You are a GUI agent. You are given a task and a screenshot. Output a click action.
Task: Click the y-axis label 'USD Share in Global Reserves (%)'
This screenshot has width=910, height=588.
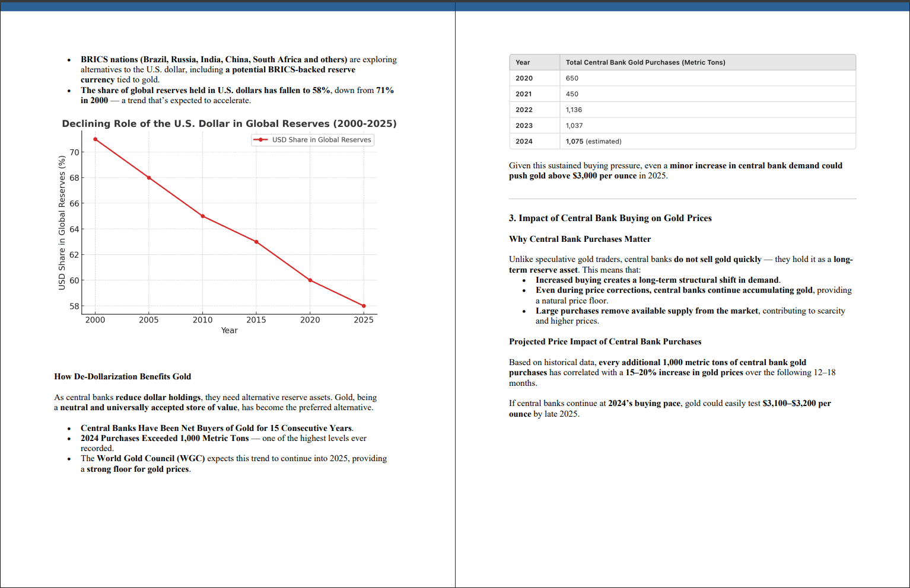pyautogui.click(x=62, y=223)
